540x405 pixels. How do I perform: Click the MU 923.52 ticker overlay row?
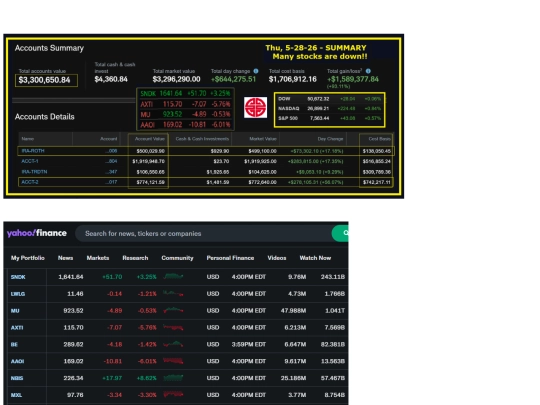[x=185, y=114]
